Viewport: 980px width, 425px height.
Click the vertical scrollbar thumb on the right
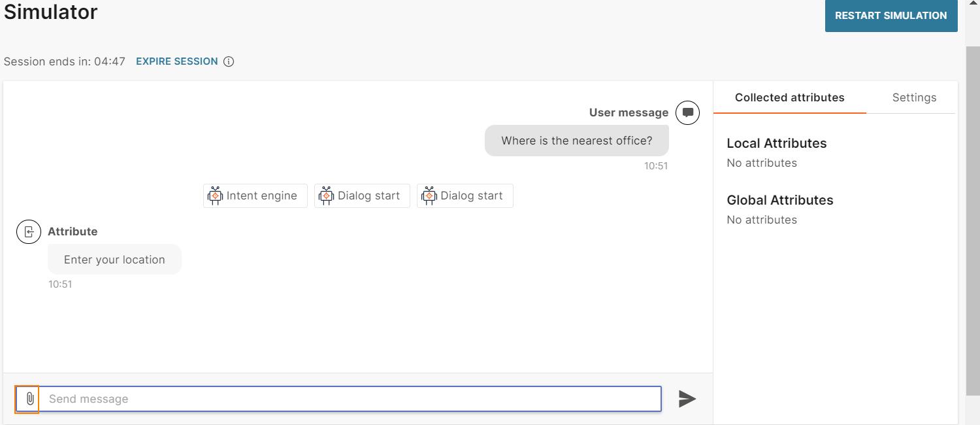(x=972, y=216)
